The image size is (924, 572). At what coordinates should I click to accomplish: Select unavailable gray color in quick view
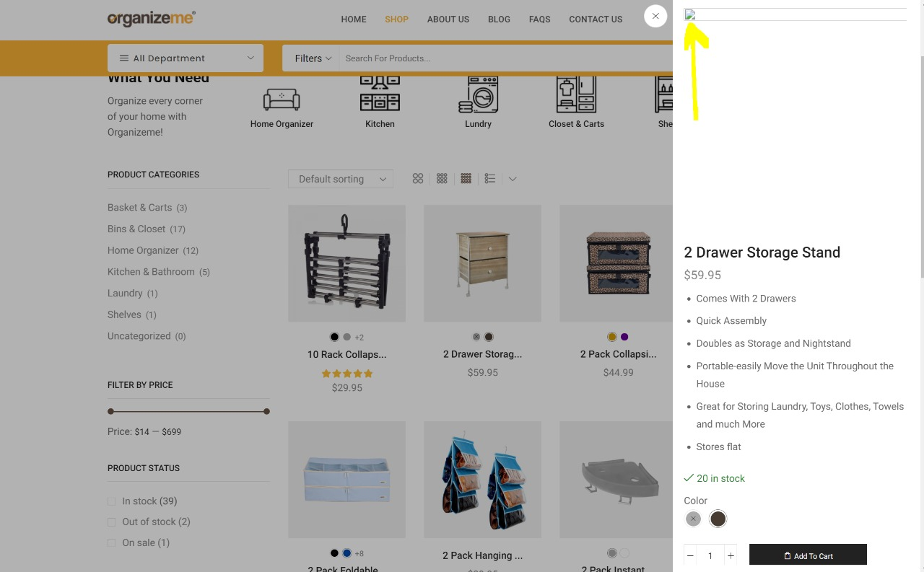693,519
